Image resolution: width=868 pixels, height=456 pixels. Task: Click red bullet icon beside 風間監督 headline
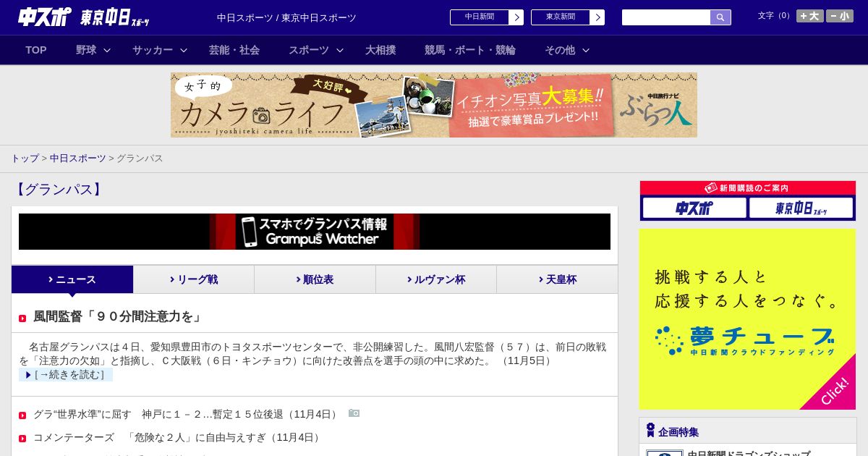22,318
